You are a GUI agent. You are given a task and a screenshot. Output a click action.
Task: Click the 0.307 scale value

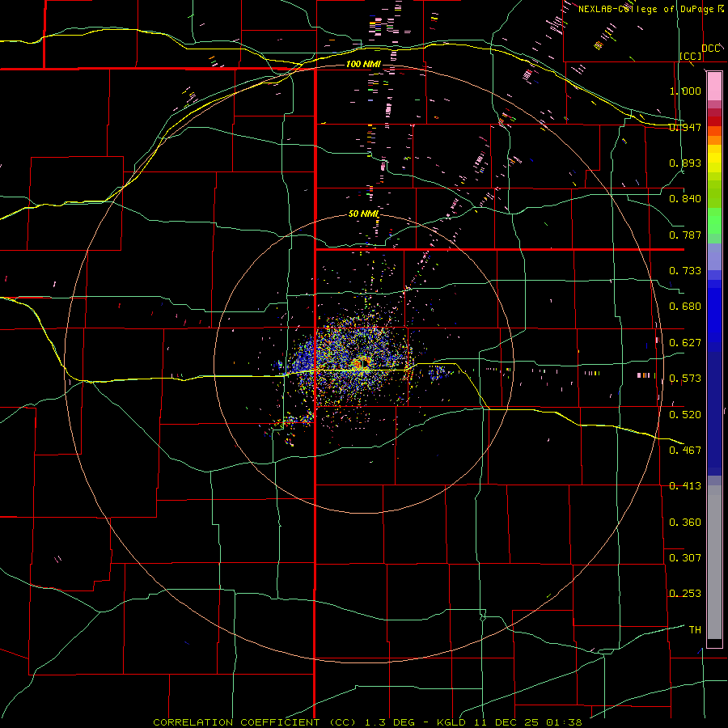point(685,558)
